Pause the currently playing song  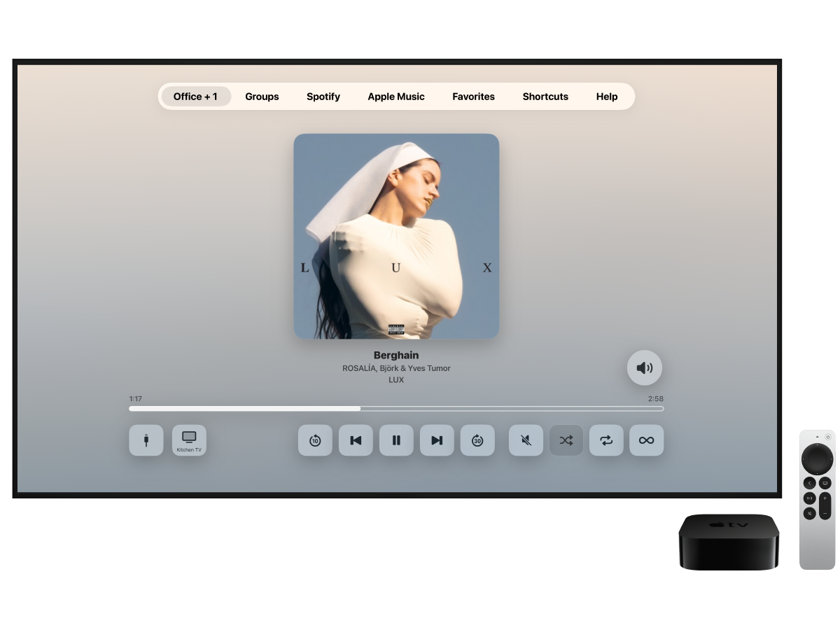[396, 440]
